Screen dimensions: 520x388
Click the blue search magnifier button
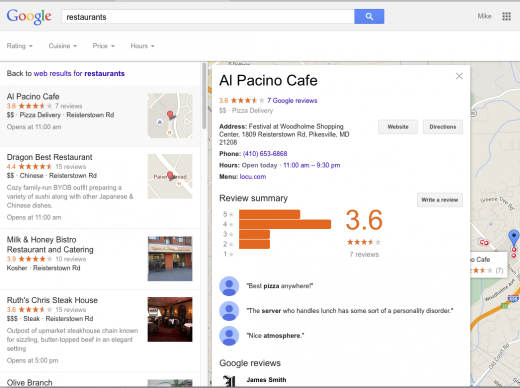click(x=369, y=16)
